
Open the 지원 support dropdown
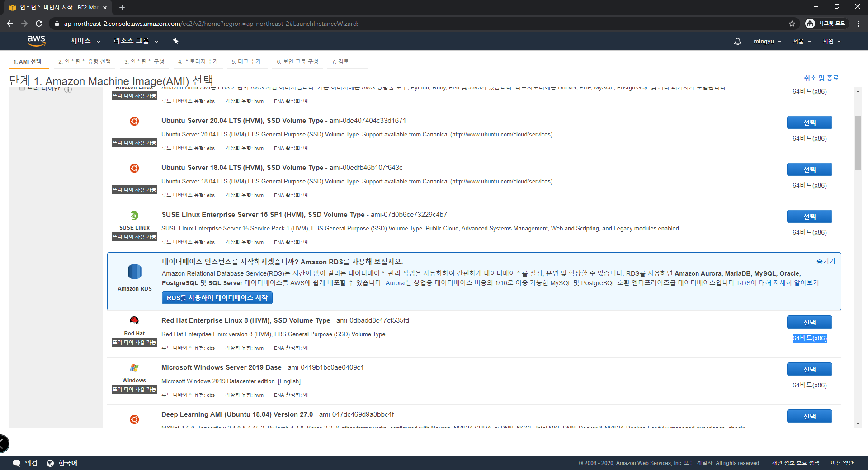832,41
